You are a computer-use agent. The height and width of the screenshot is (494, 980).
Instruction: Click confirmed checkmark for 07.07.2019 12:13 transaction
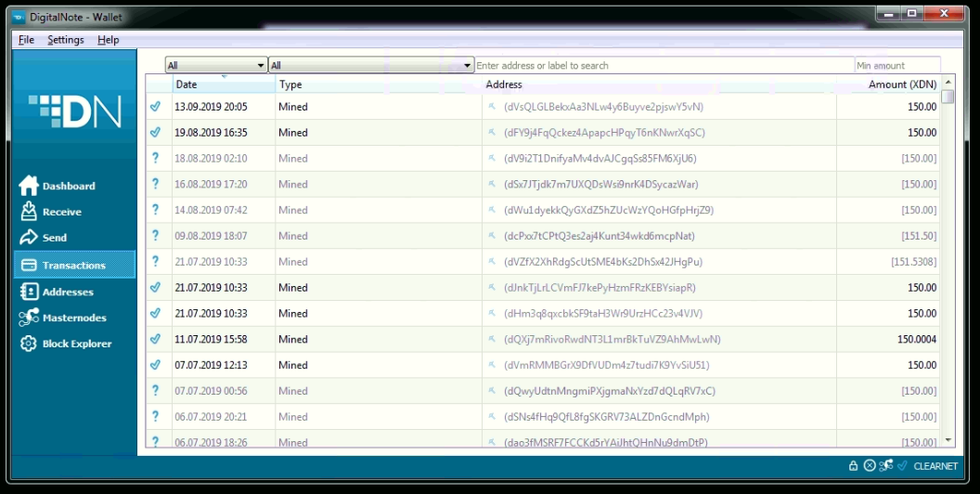click(156, 365)
